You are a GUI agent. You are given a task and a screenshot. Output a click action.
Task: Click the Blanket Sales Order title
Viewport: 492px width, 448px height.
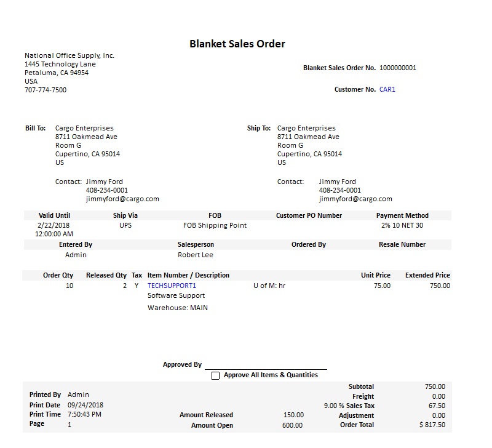coord(237,44)
